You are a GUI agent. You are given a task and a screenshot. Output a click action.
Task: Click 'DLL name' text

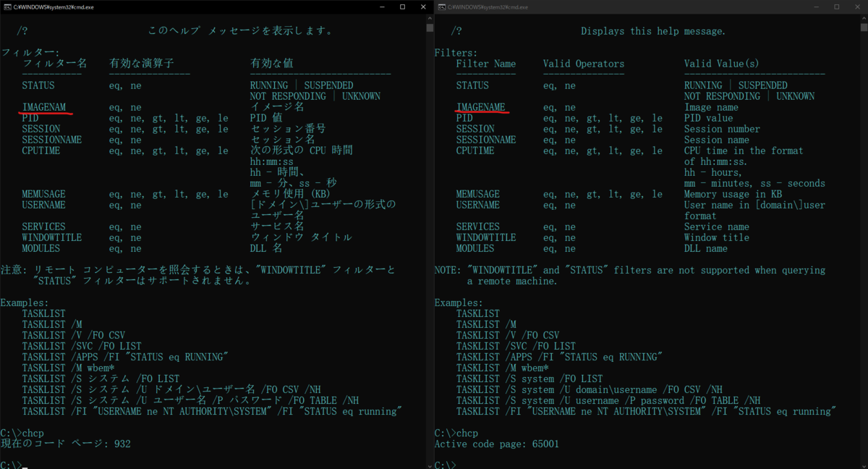pyautogui.click(x=706, y=248)
